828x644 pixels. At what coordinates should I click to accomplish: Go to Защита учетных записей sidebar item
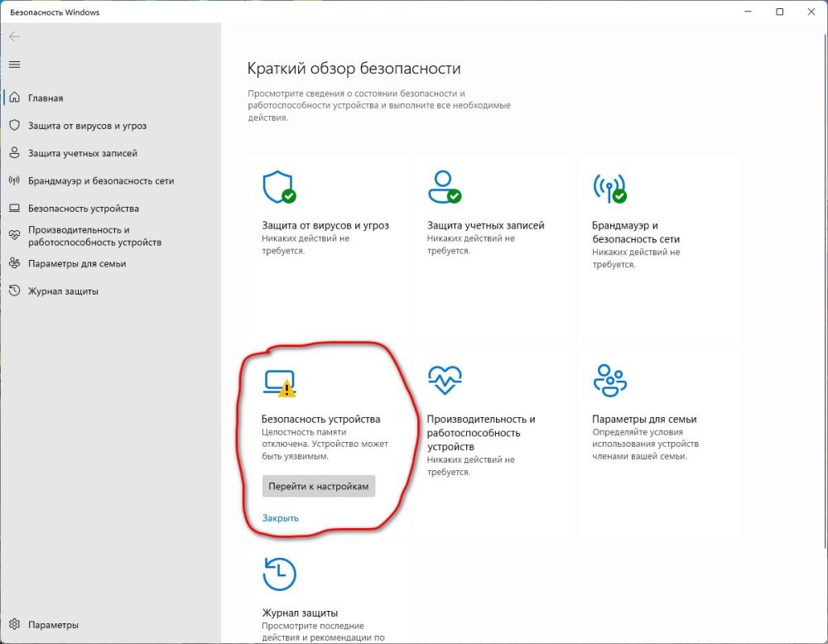(82, 153)
